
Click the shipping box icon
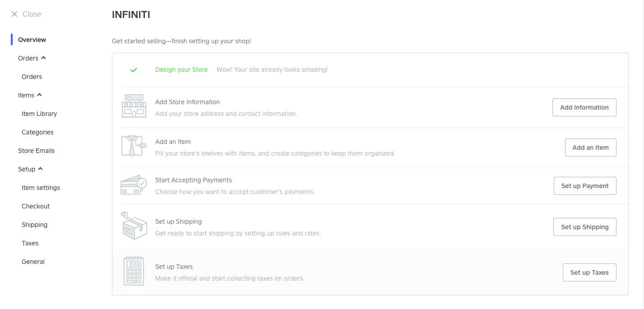point(134,226)
